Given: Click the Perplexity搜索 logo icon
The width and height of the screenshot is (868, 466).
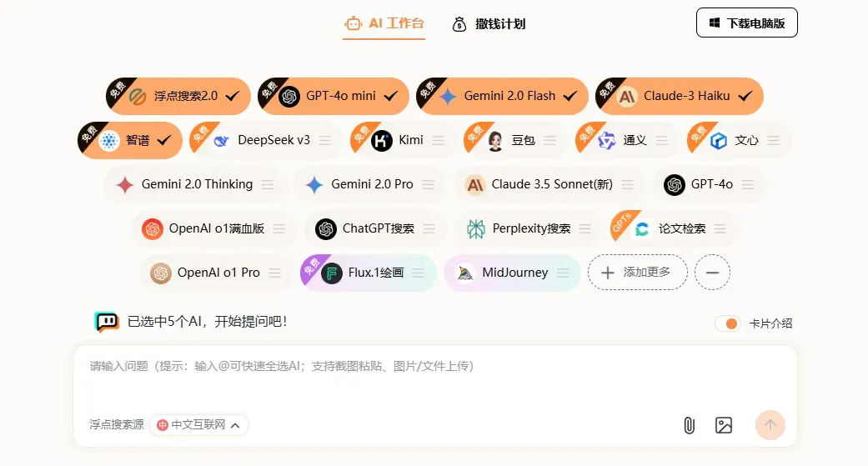Looking at the screenshot, I should (475, 228).
